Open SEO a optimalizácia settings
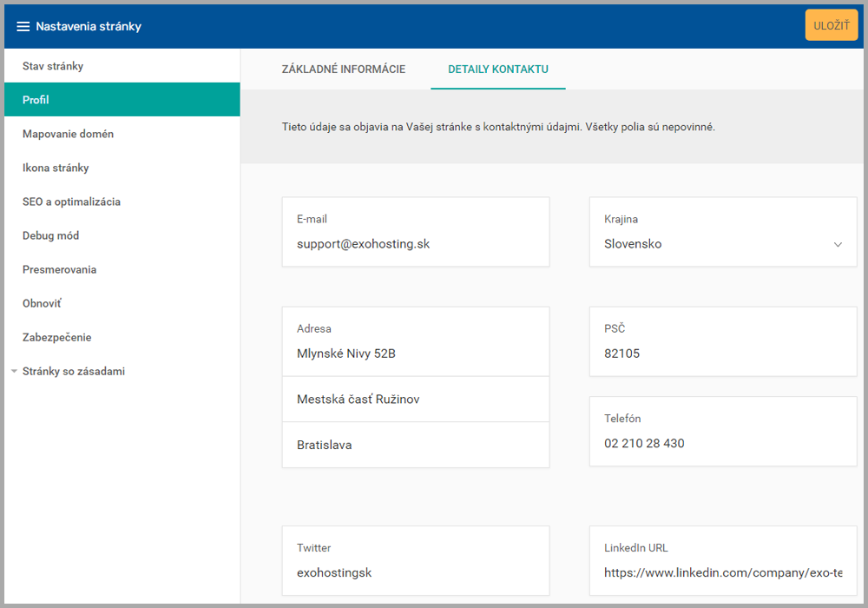Screen dimensions: 868x608 point(71,202)
